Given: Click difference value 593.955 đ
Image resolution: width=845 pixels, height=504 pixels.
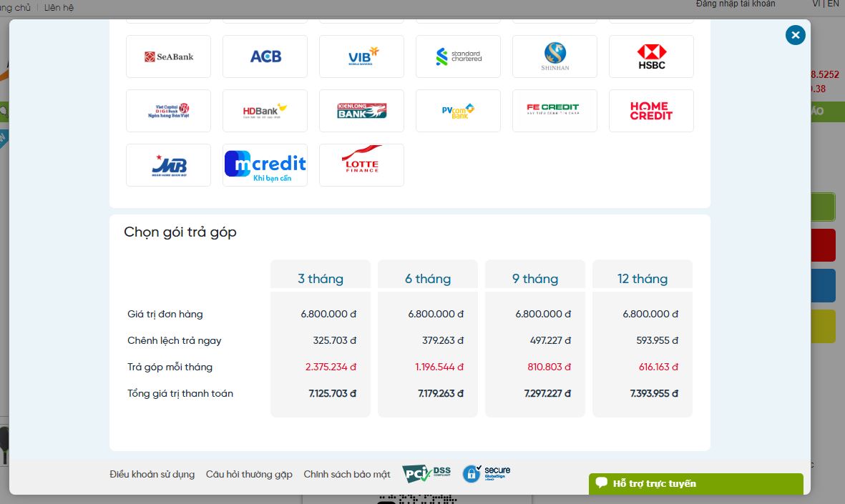Looking at the screenshot, I should click(x=657, y=340).
